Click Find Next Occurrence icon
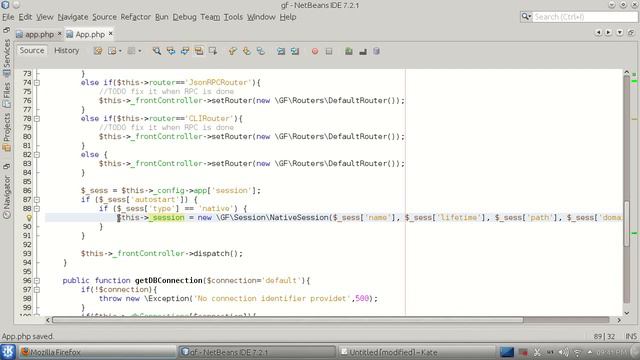The image size is (640, 360). (x=185, y=51)
